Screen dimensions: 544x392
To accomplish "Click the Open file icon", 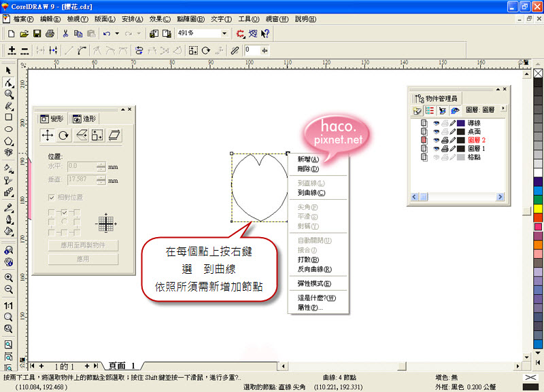I will pyautogui.click(x=24, y=33).
